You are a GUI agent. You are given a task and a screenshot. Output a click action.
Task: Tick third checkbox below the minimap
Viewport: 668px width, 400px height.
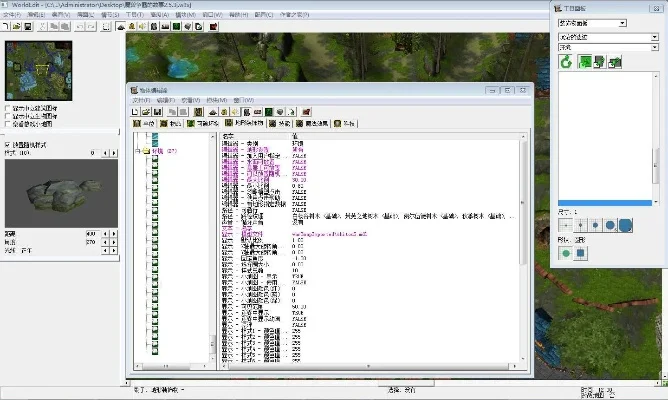(x=7, y=124)
